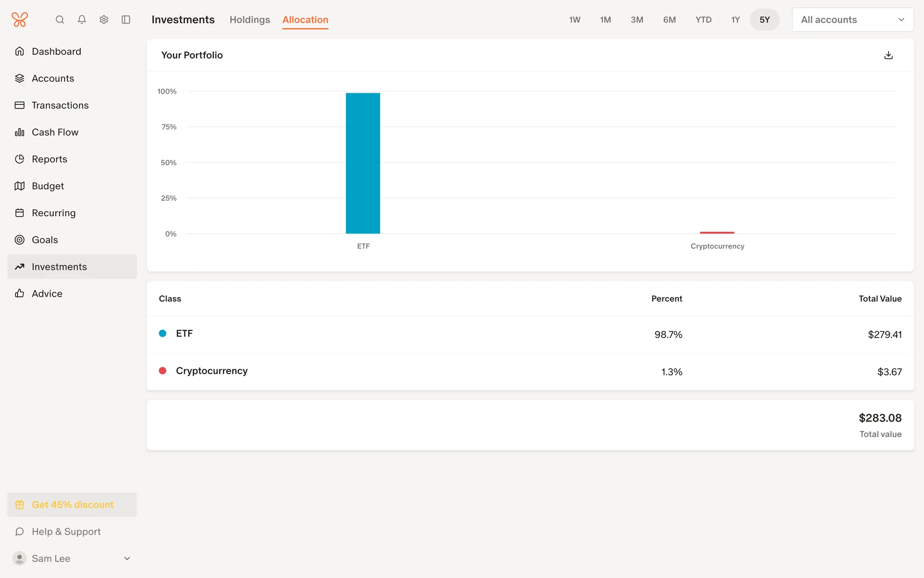Click the Get 45% discount button
924x578 pixels.
tap(72, 505)
